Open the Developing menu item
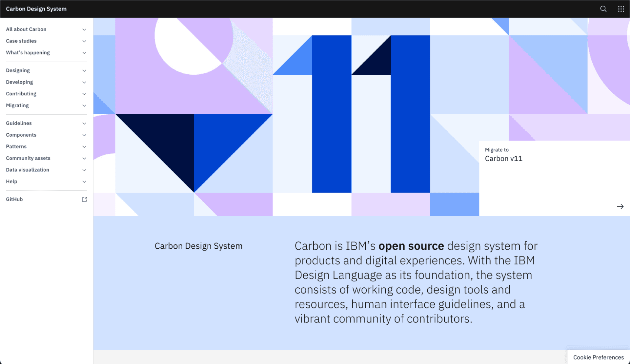 [x=20, y=82]
